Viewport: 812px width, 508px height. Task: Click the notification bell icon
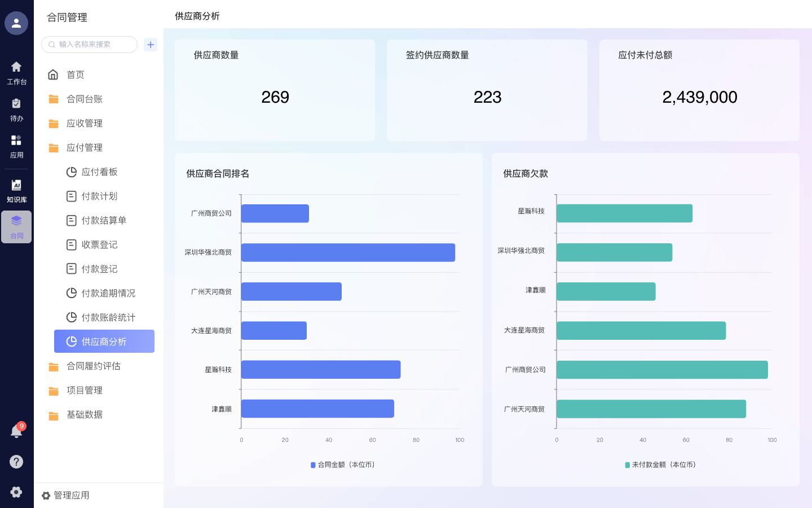pyautogui.click(x=16, y=432)
